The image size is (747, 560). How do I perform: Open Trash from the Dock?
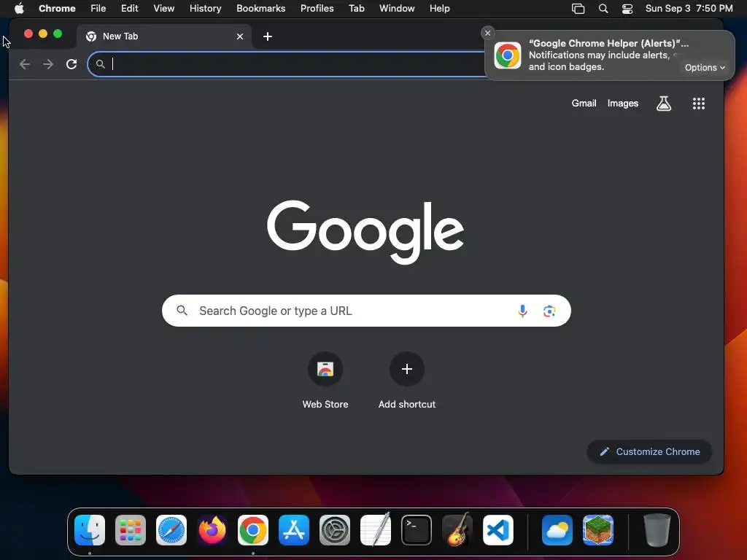(657, 530)
